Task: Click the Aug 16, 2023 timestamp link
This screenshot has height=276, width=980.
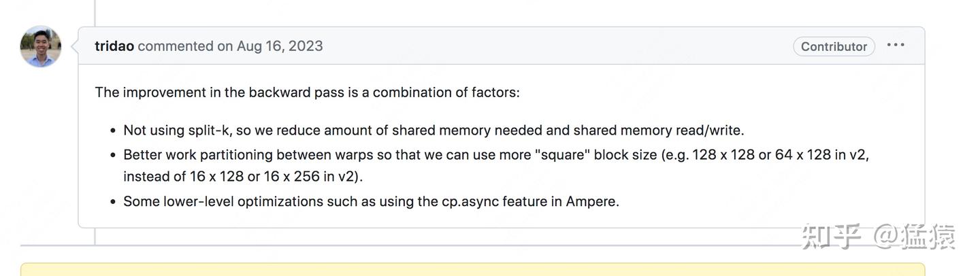Action: [280, 46]
